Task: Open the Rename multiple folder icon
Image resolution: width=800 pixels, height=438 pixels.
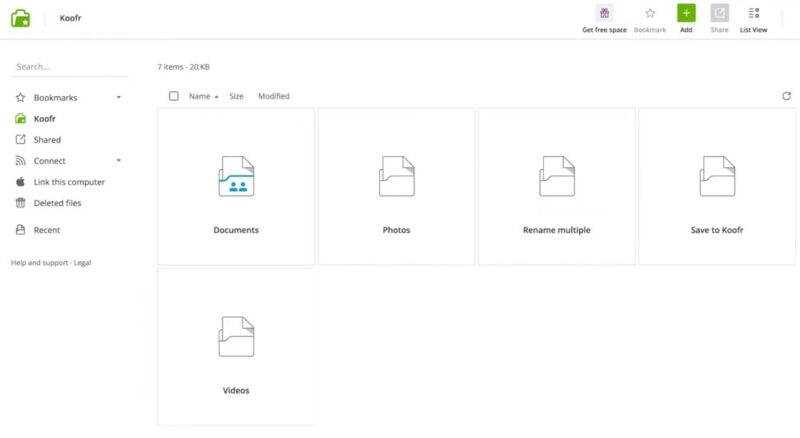Action: pyautogui.click(x=557, y=176)
